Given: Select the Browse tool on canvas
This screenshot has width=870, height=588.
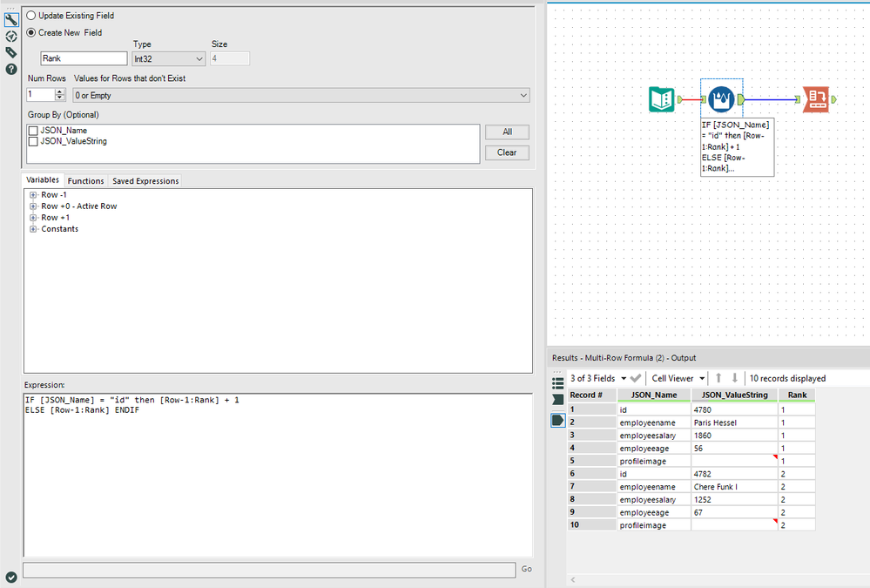Looking at the screenshot, I should click(816, 100).
